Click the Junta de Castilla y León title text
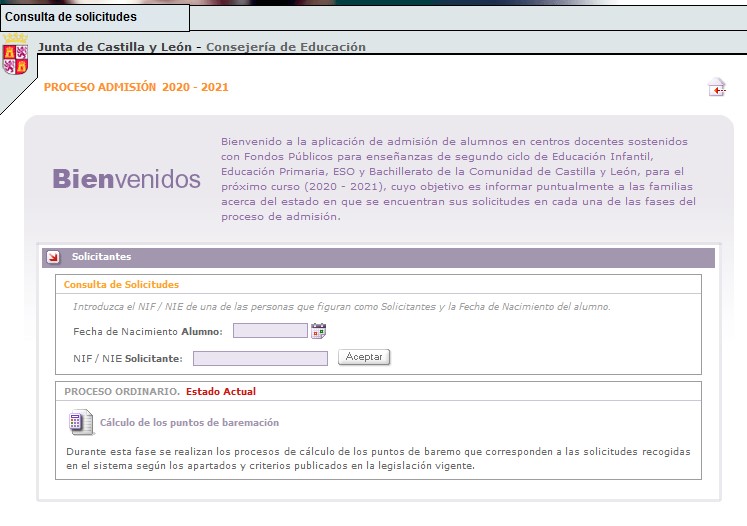This screenshot has height=526, width=747. tap(115, 47)
